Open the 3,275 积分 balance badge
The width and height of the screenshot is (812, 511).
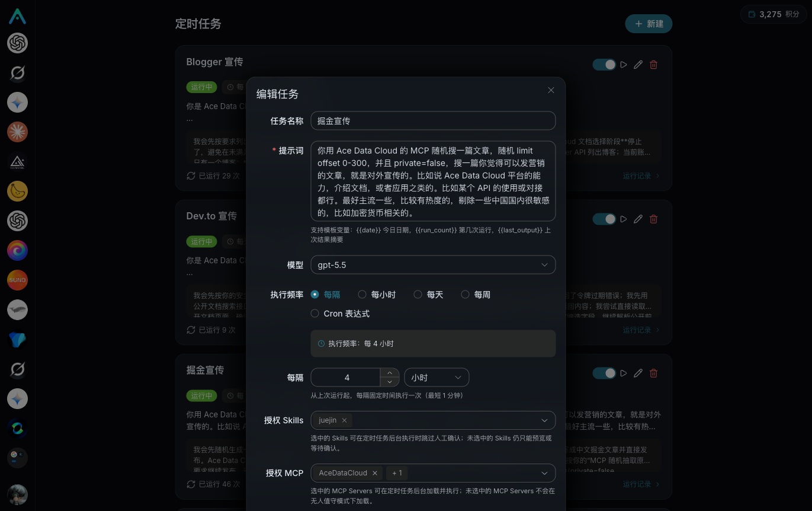pos(774,14)
